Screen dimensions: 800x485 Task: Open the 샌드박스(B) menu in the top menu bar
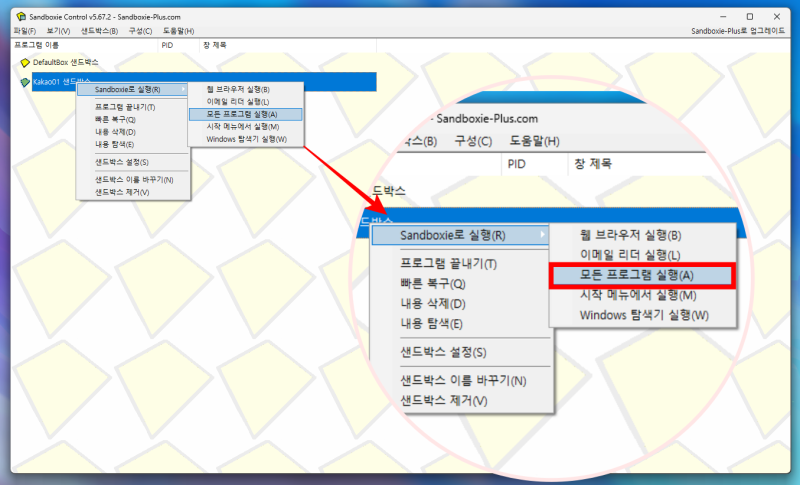[99, 31]
